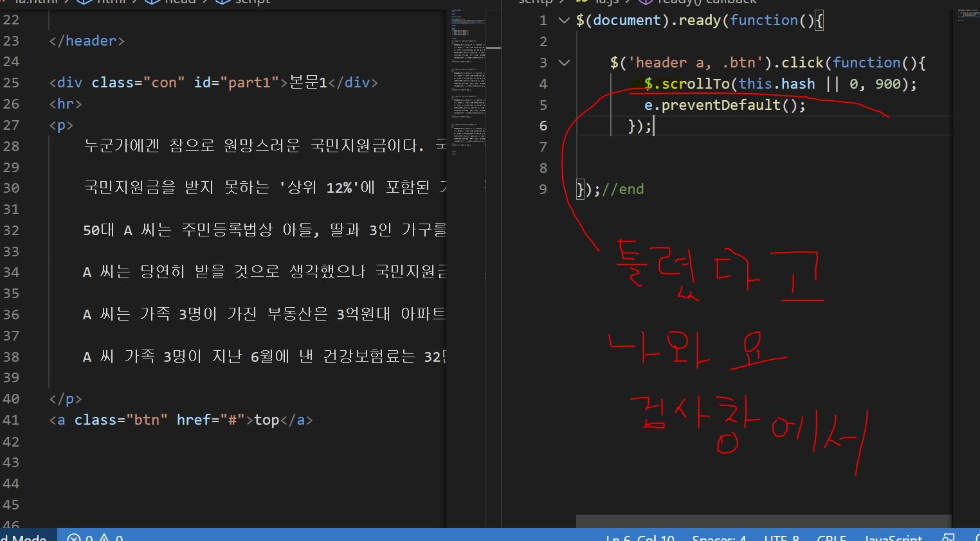Click the '//end' comment on line 9
Viewport: 980px width, 541px height.
click(x=622, y=190)
